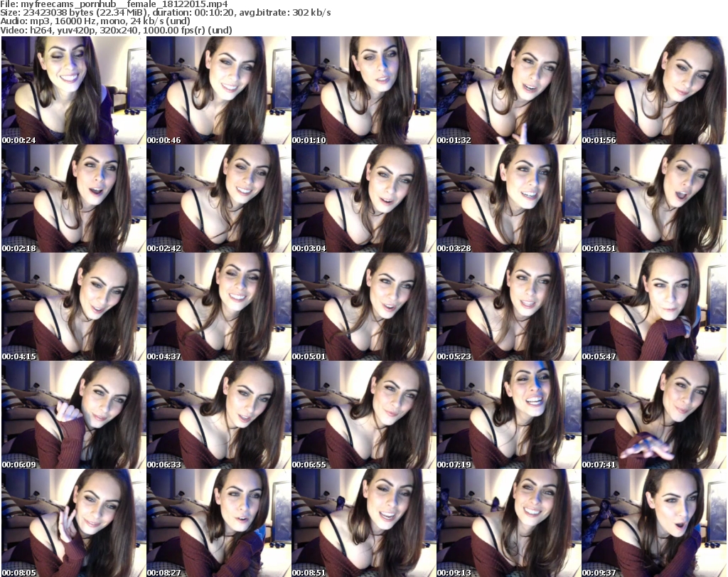Open the thumbnail stamped 00:02:18
728x577 pixels.
[74, 198]
